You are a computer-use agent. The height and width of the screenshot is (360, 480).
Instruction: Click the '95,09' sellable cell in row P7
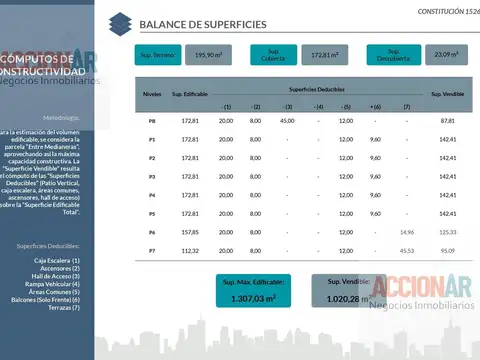(x=448, y=251)
